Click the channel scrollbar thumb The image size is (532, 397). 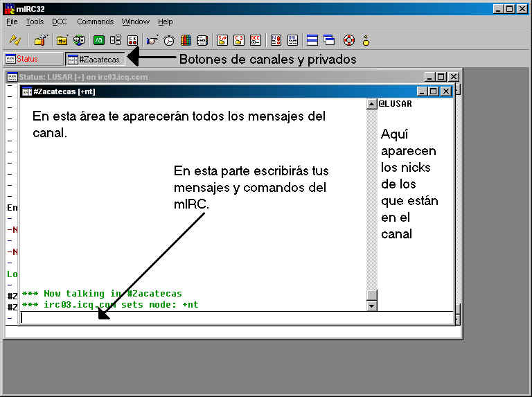(371, 295)
